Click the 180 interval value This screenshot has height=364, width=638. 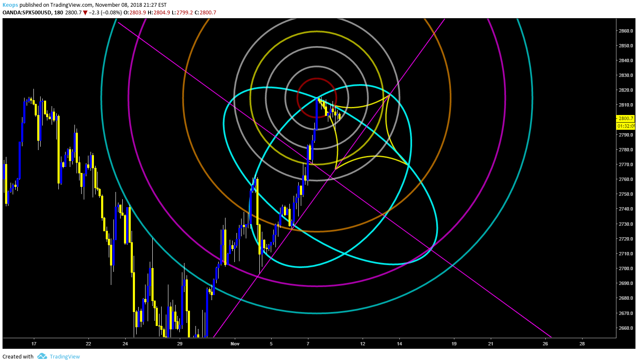click(58, 12)
